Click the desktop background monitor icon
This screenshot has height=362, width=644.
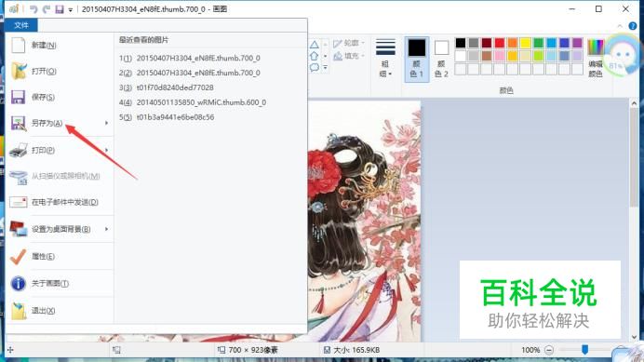pyautogui.click(x=19, y=229)
